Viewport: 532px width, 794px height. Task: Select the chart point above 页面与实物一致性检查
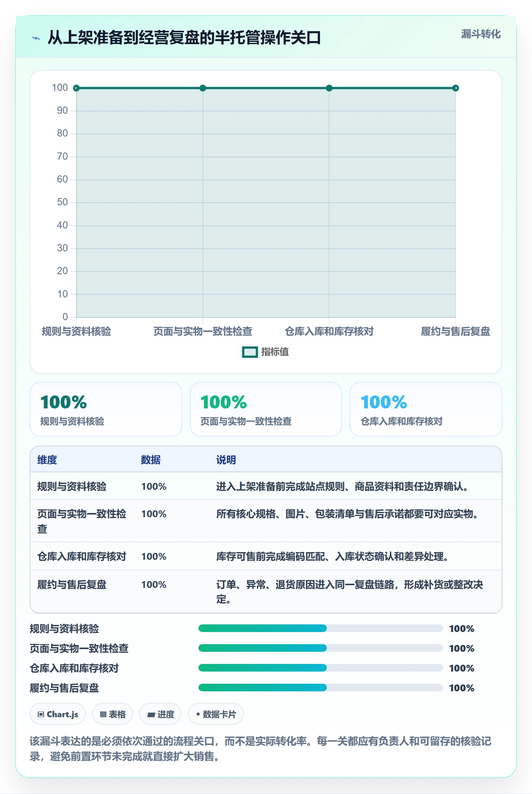(203, 88)
